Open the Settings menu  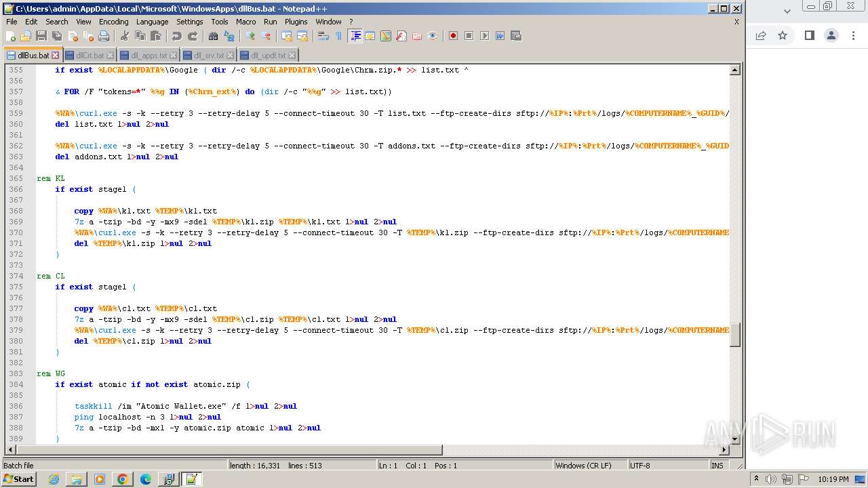pyautogui.click(x=190, y=22)
